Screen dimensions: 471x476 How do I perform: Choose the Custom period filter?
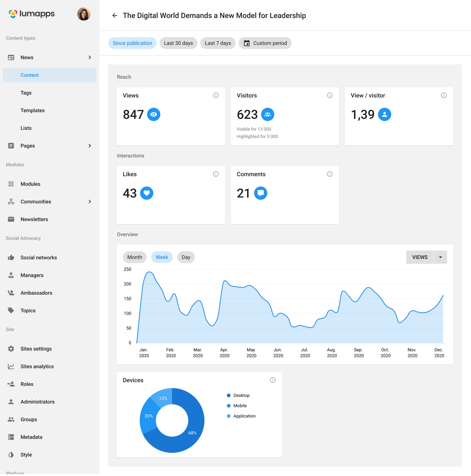[265, 43]
